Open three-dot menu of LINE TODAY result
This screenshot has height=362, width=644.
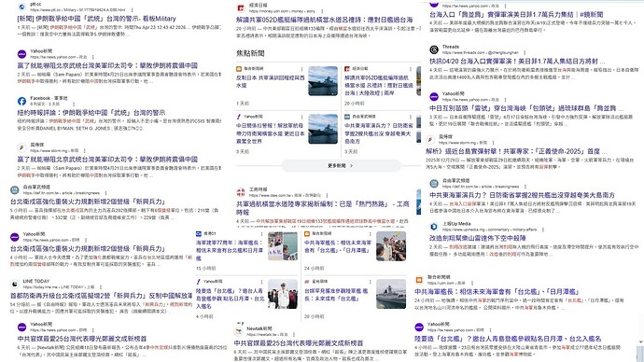point(100,287)
